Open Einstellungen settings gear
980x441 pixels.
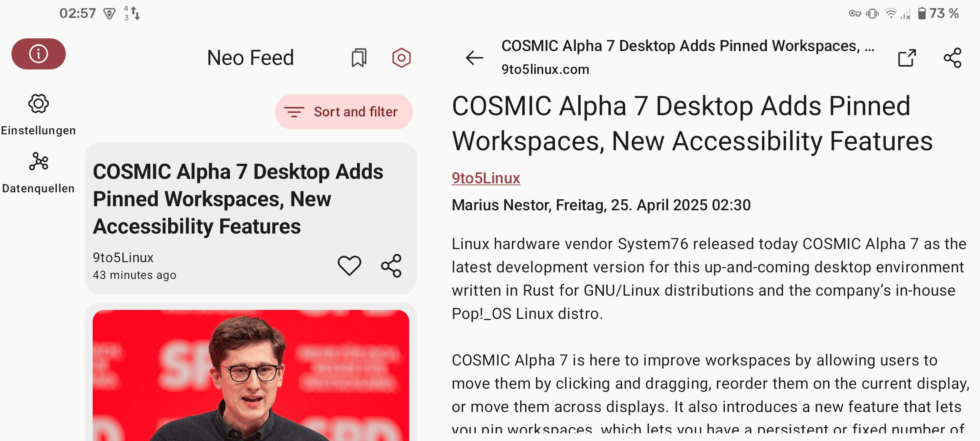point(38,104)
